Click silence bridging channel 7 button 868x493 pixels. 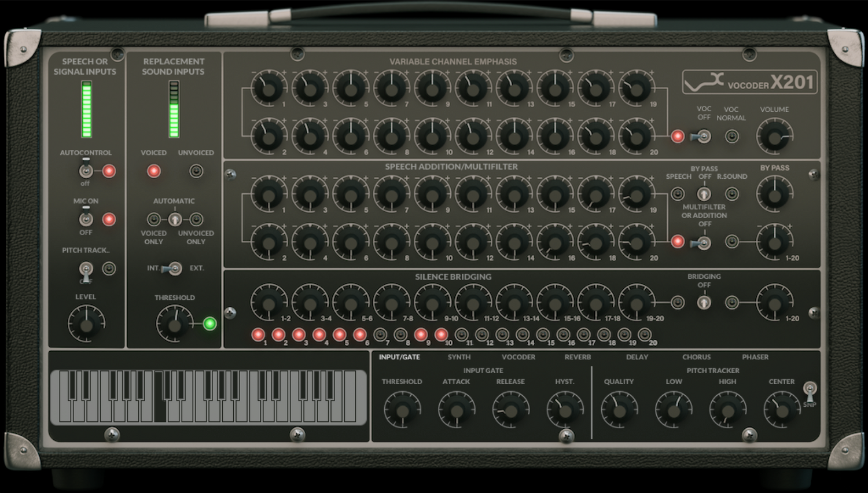380,334
